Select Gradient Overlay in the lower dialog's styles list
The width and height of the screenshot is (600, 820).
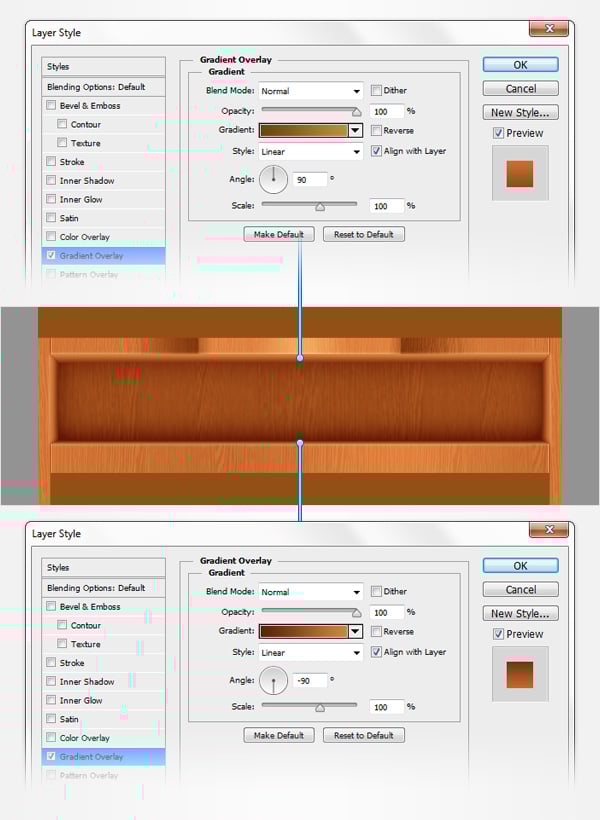[91, 757]
